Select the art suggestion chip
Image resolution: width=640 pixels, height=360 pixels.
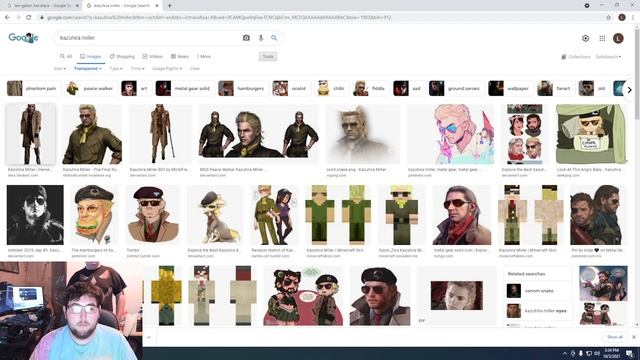click(x=135, y=89)
